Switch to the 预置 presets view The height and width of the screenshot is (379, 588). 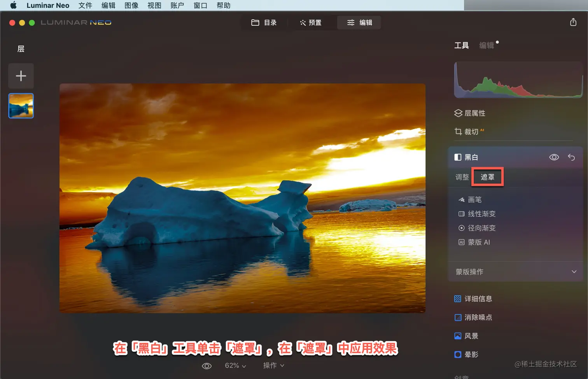tap(311, 23)
